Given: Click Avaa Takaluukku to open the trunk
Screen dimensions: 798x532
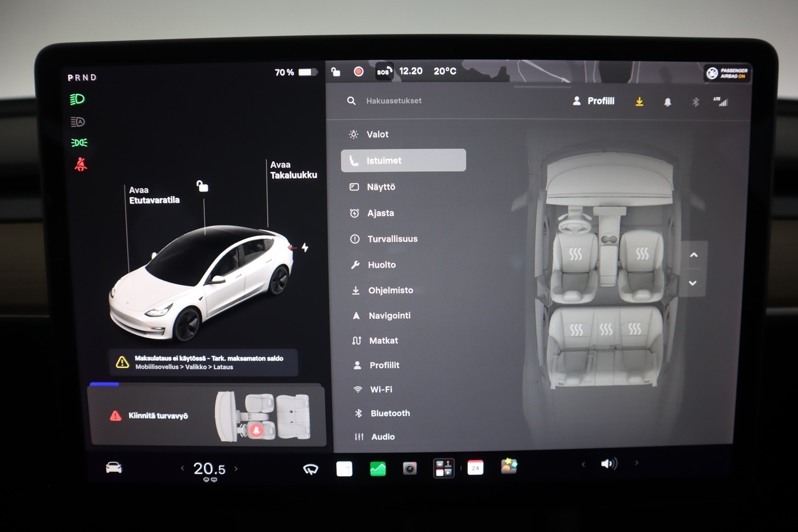Looking at the screenshot, I should pos(293,170).
